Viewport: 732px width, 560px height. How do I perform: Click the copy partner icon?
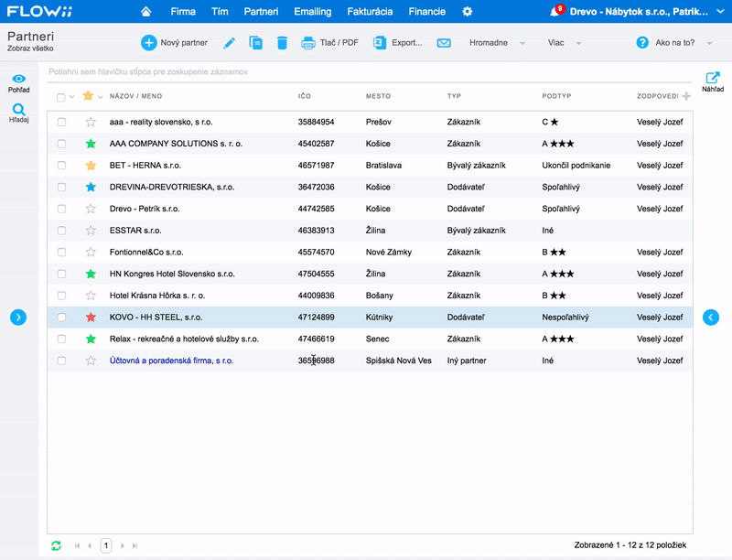(255, 43)
